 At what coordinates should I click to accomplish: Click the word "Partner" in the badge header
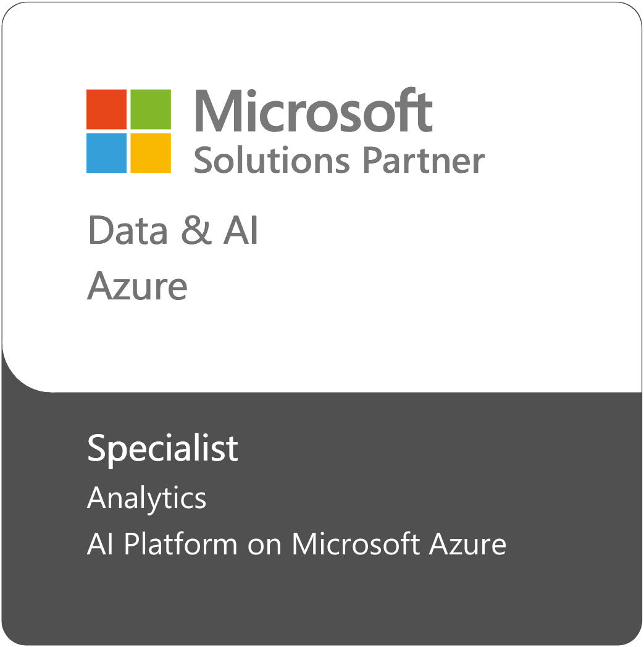tap(423, 160)
